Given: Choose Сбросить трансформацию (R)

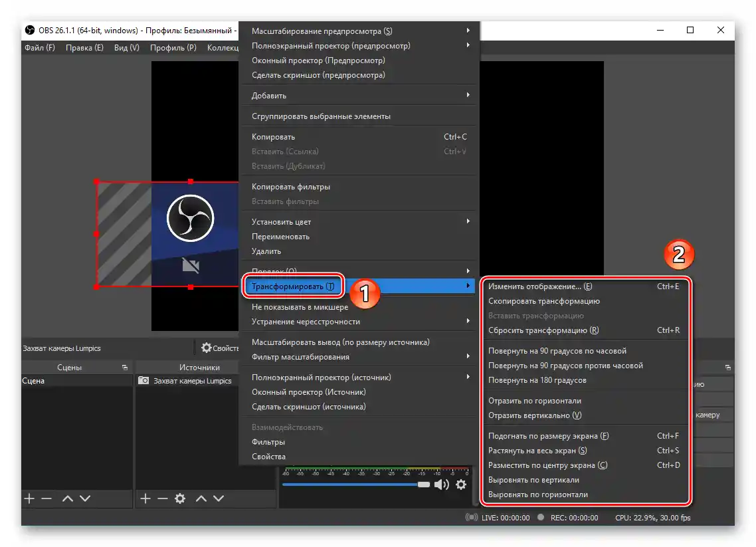Looking at the screenshot, I should pyautogui.click(x=585, y=330).
